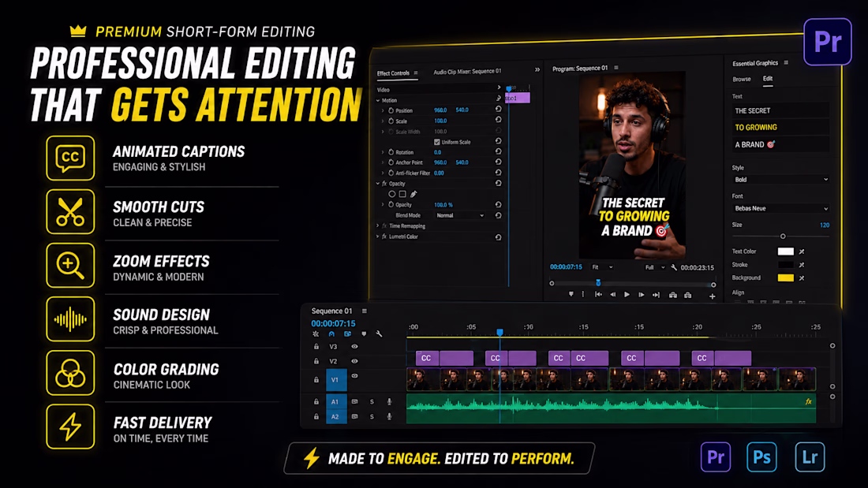Screen dimensions: 868x488
Task: Switch to Audio Clip Mixer tab
Action: point(467,72)
